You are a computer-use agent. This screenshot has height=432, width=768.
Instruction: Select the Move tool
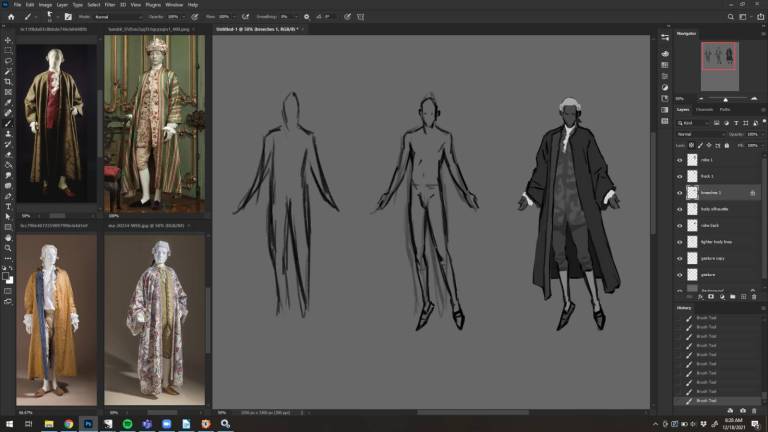click(x=8, y=40)
